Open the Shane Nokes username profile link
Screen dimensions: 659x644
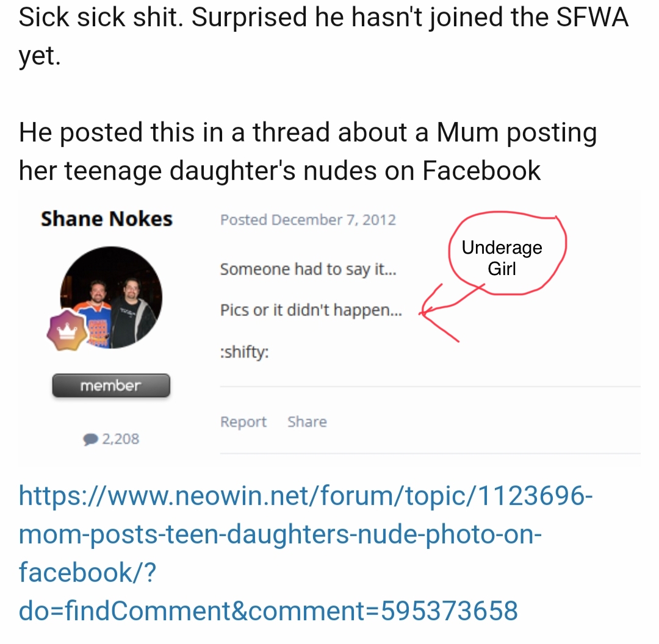coord(107,219)
